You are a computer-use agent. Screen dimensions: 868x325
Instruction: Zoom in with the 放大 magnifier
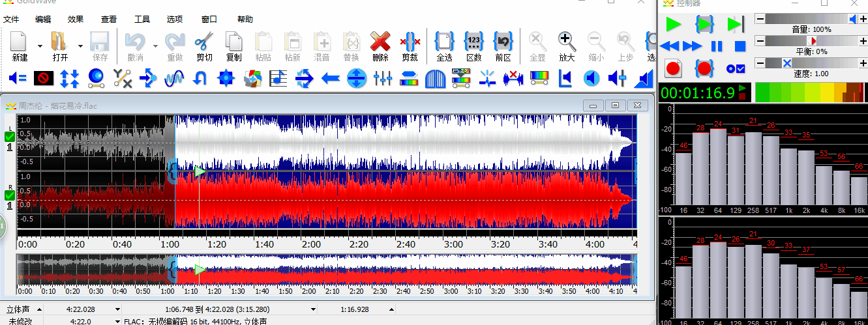click(x=567, y=47)
